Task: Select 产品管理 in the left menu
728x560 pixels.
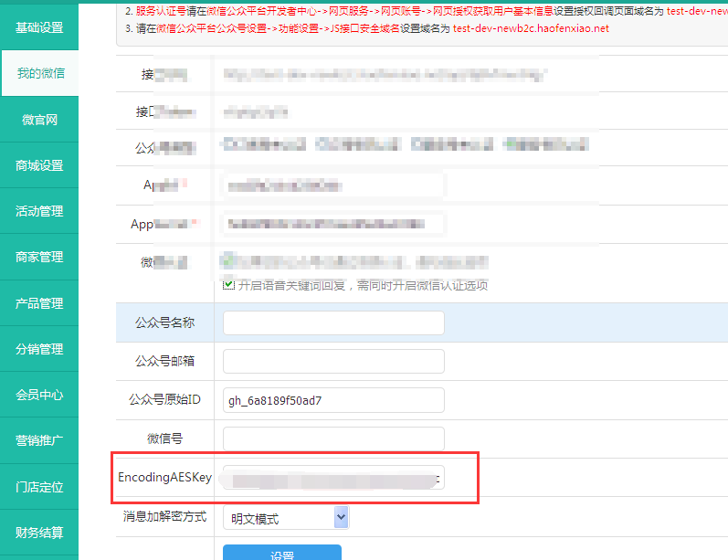Action: 39,303
